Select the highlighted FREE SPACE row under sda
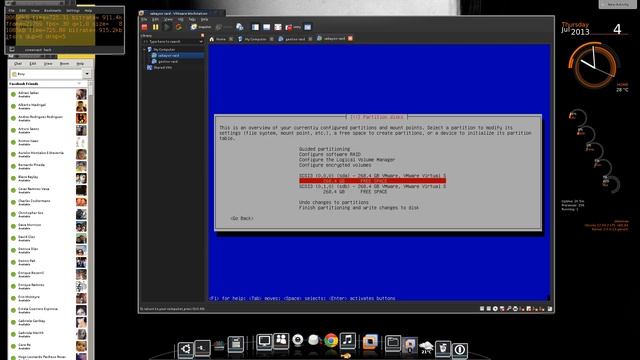This screenshot has height=360, width=640. (x=372, y=181)
